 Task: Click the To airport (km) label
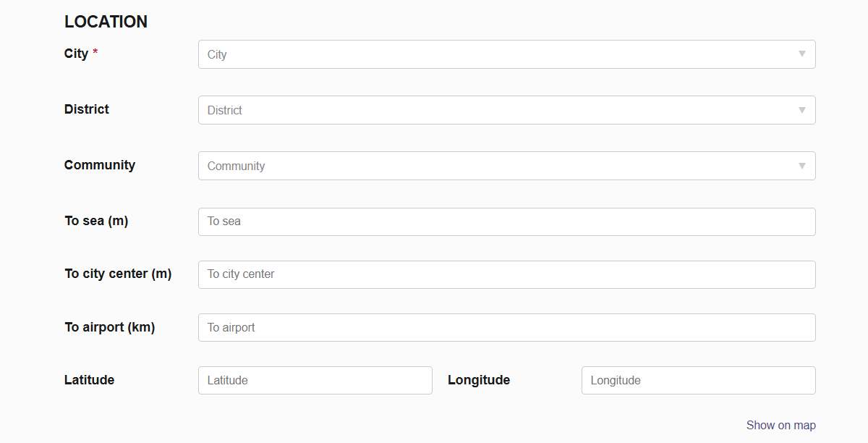pyautogui.click(x=109, y=327)
